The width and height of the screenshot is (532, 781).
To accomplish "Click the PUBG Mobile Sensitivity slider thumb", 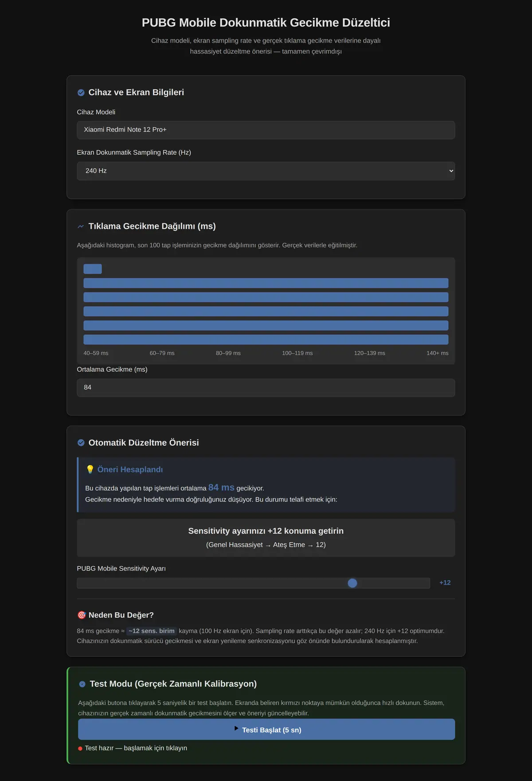I will pyautogui.click(x=352, y=583).
